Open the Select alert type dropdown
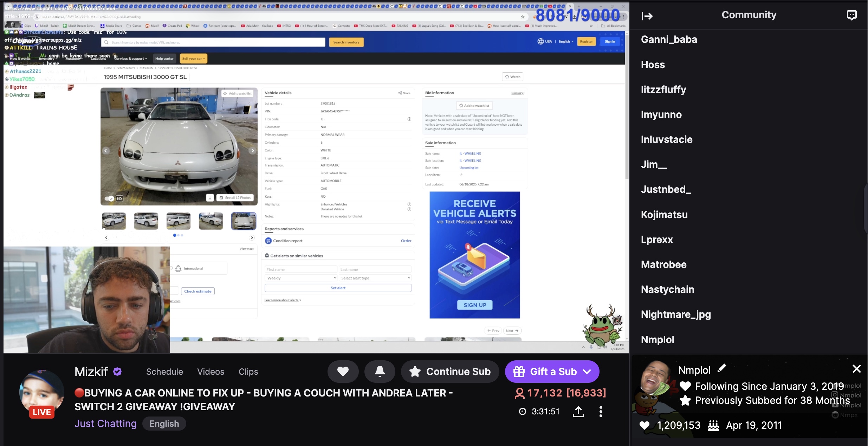The height and width of the screenshot is (446, 868). pyautogui.click(x=375, y=278)
